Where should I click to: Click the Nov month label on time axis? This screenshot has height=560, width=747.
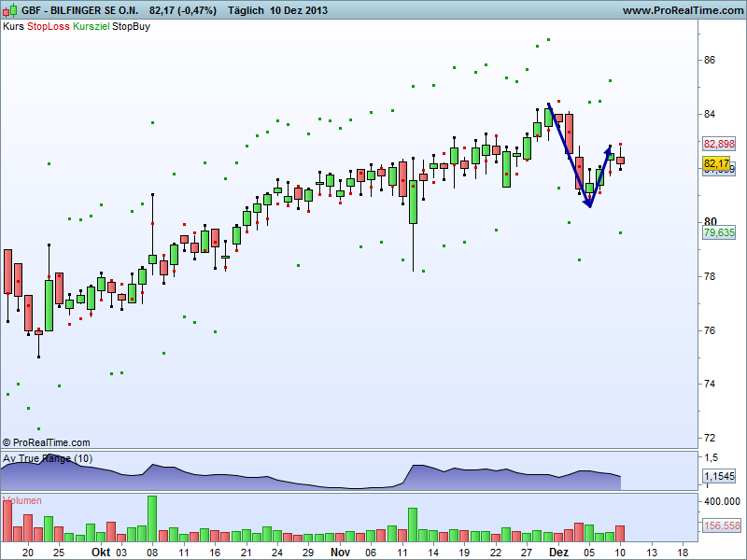340,553
